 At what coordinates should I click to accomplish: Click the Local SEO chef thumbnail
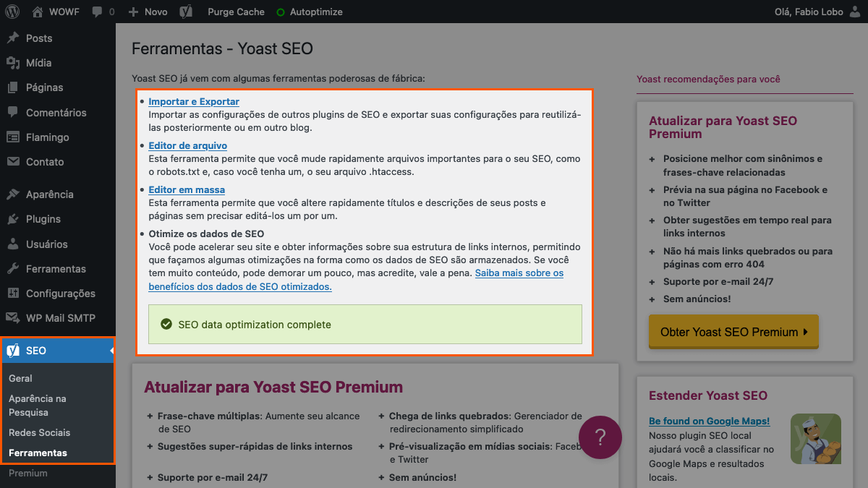tap(816, 438)
